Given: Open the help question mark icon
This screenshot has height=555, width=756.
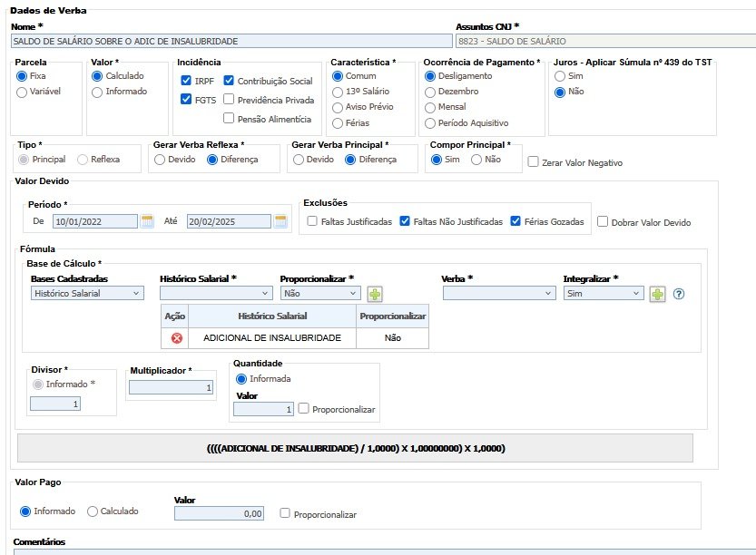Looking at the screenshot, I should [679, 294].
